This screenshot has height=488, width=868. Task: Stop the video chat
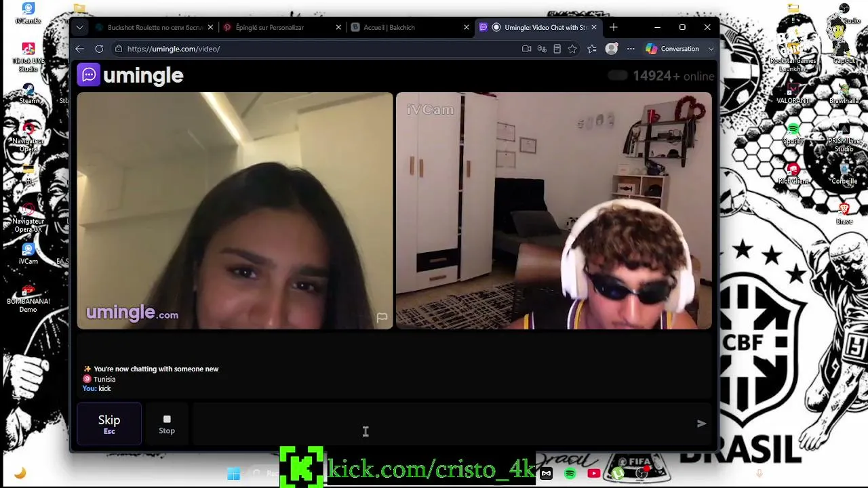(167, 424)
